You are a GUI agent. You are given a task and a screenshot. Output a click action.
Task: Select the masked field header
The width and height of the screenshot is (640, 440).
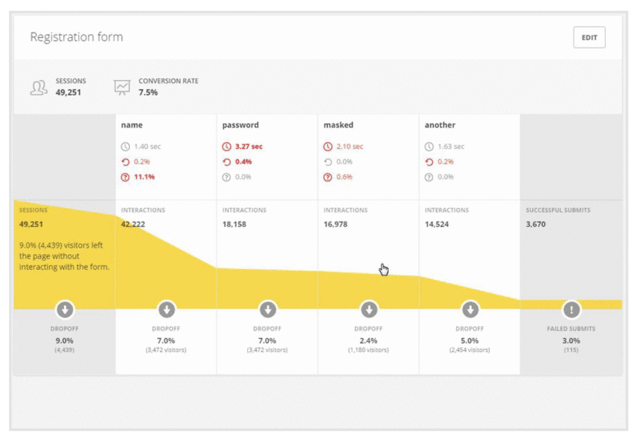[338, 125]
